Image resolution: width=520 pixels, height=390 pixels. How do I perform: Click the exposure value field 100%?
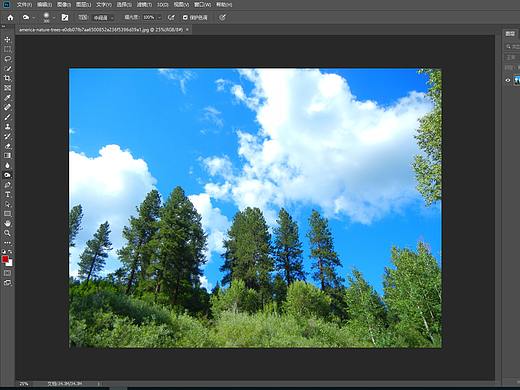[x=149, y=18]
